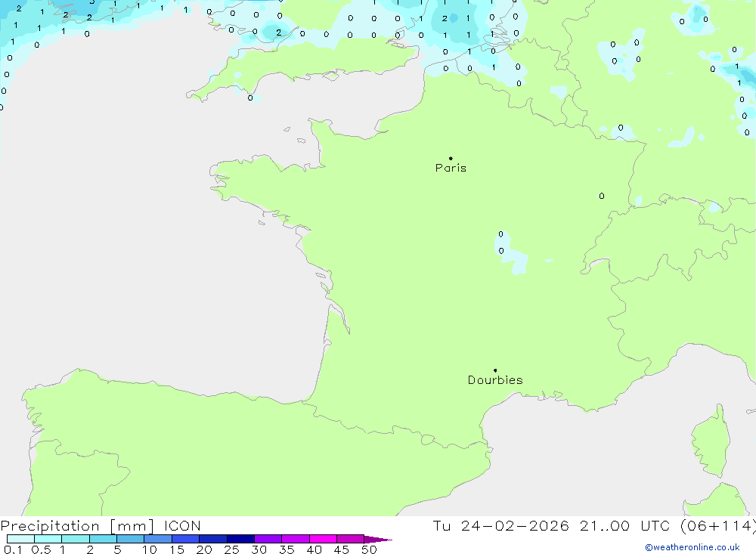
Task: Select the dark navy 25 mm legend swatch
Action: (x=240, y=540)
